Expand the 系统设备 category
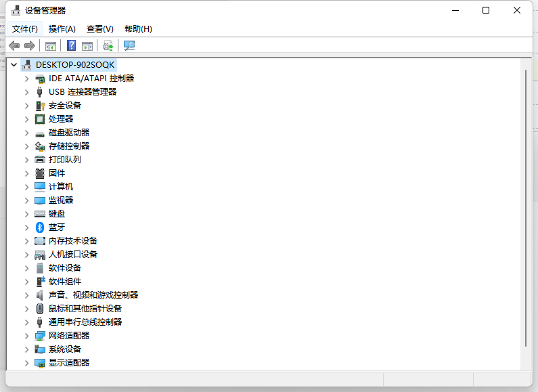538x392 pixels. click(27, 349)
